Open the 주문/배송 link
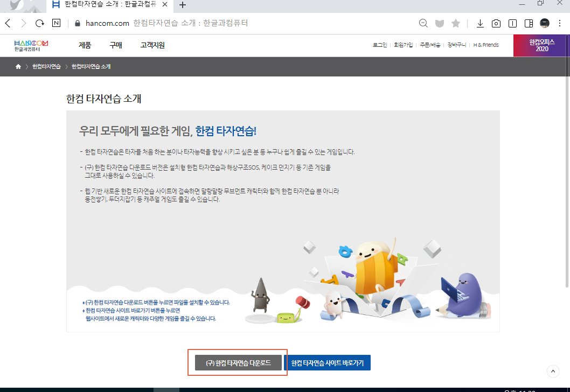The image size is (570, 392). click(x=430, y=45)
